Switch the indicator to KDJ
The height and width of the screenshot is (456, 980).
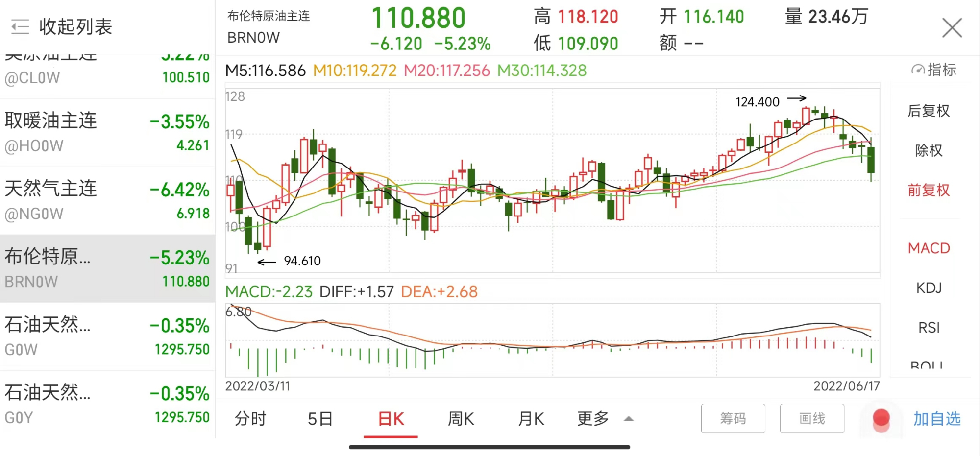tap(929, 288)
